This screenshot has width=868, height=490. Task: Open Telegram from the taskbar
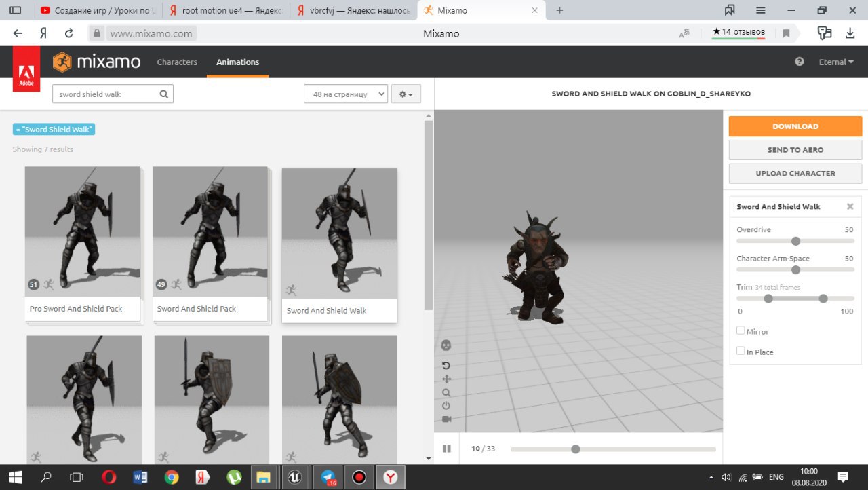tap(328, 477)
